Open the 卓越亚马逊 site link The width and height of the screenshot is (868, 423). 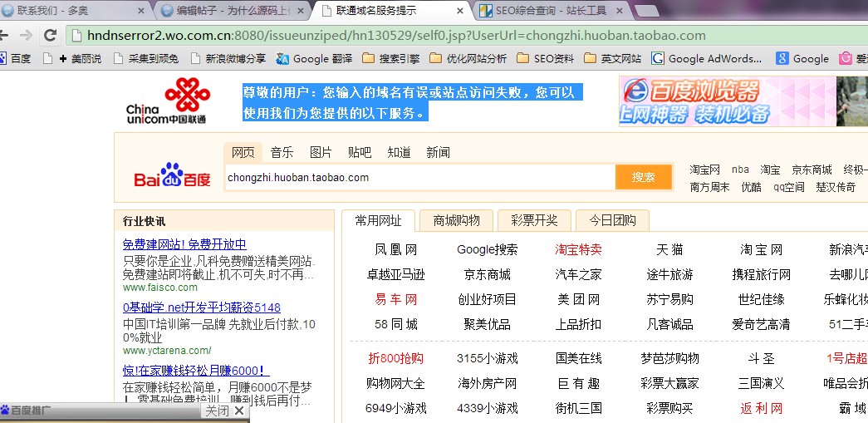[396, 274]
